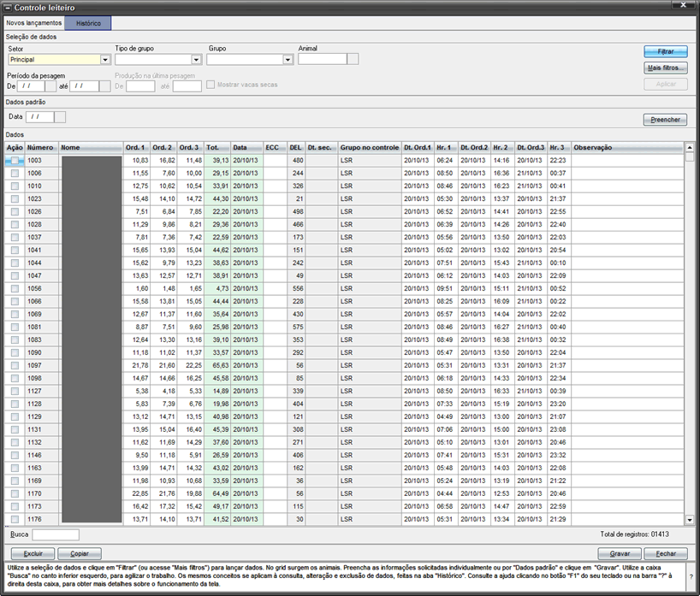Open the calendar picker beside the 'De' date field
The height and width of the screenshot is (596, 700).
[50, 86]
